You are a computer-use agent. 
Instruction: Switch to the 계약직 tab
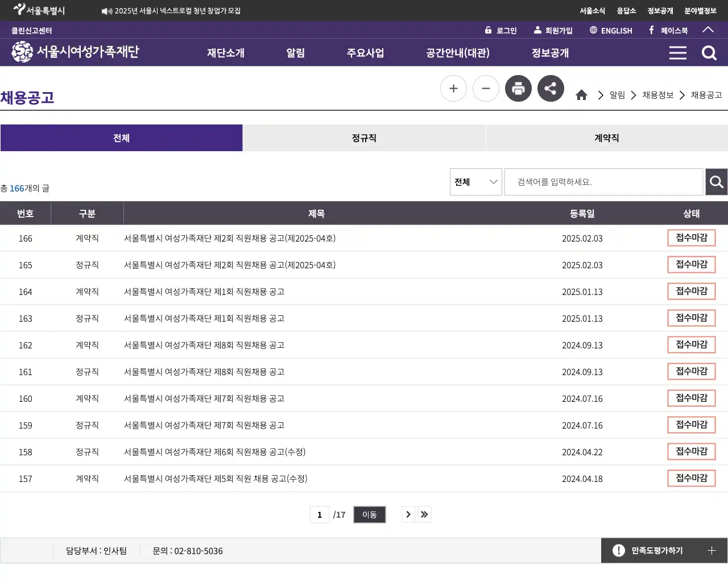tap(606, 138)
